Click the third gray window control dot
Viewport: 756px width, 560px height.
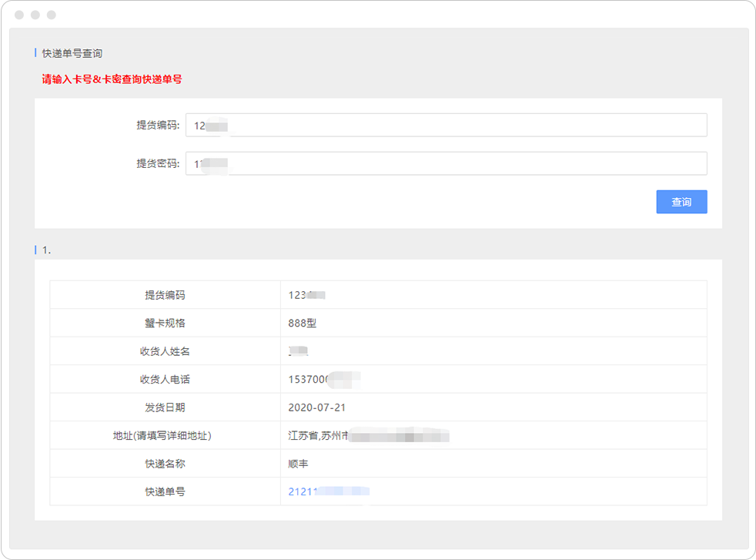pos(52,15)
